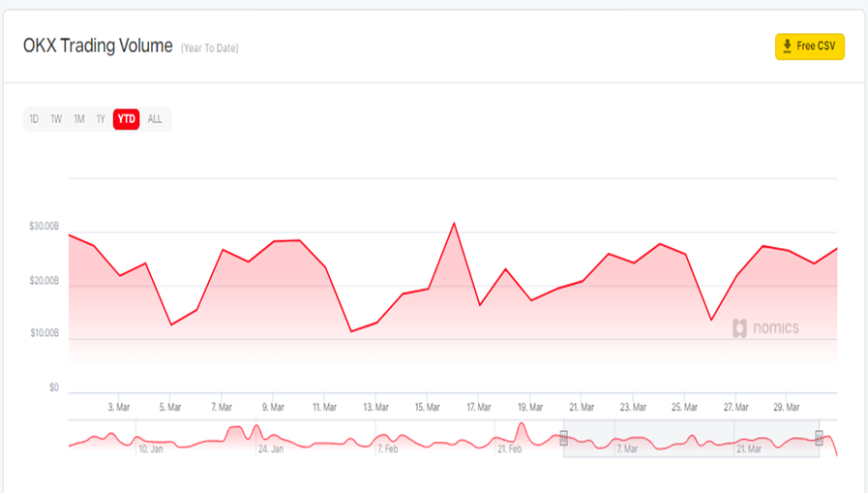Click the $20.00B y-axis label
868x493 pixels.
[44, 281]
